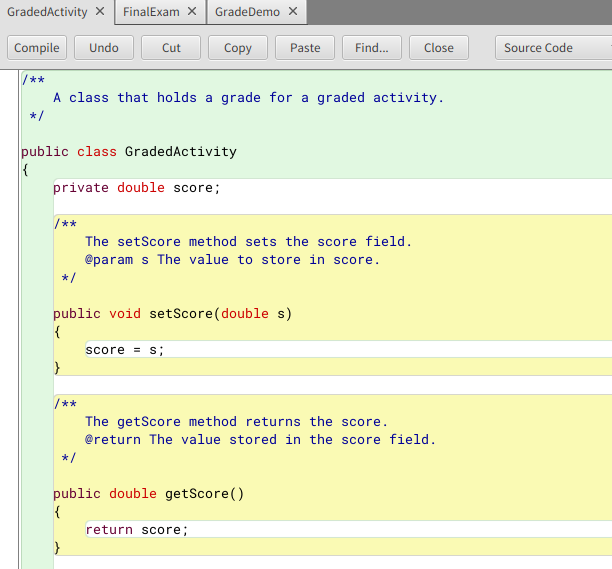Close the GradeDemo tab

[x=293, y=11]
